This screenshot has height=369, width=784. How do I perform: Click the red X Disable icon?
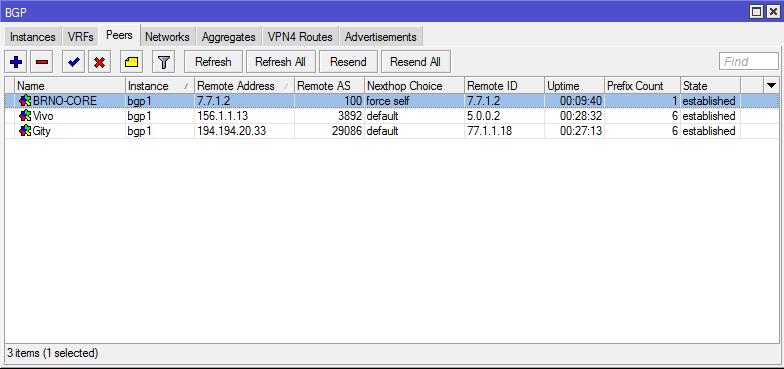pyautogui.click(x=100, y=62)
